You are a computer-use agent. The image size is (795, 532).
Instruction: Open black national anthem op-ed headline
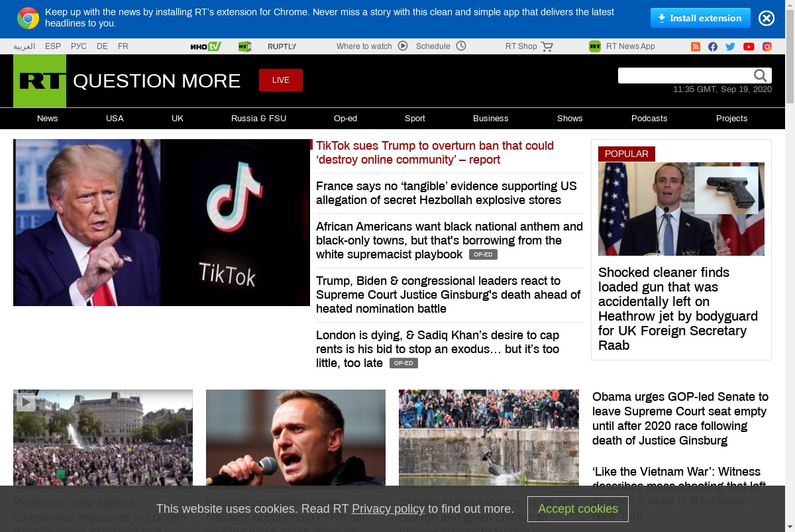(x=449, y=240)
